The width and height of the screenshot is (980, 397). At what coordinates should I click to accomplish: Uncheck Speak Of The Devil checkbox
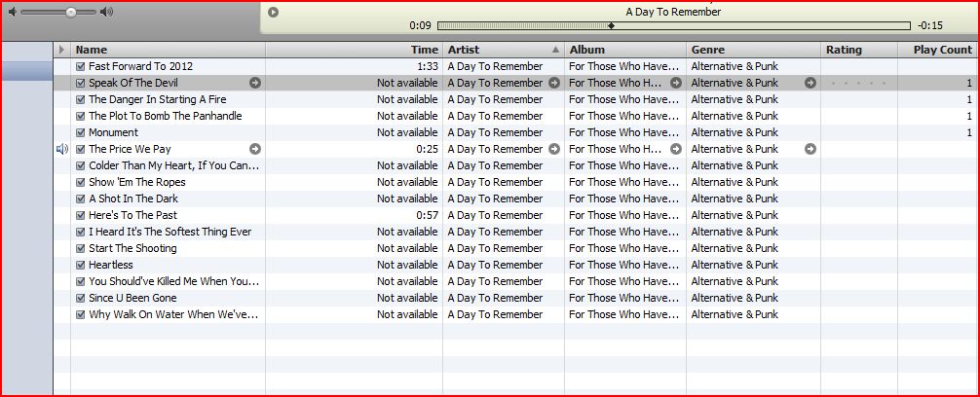click(80, 83)
